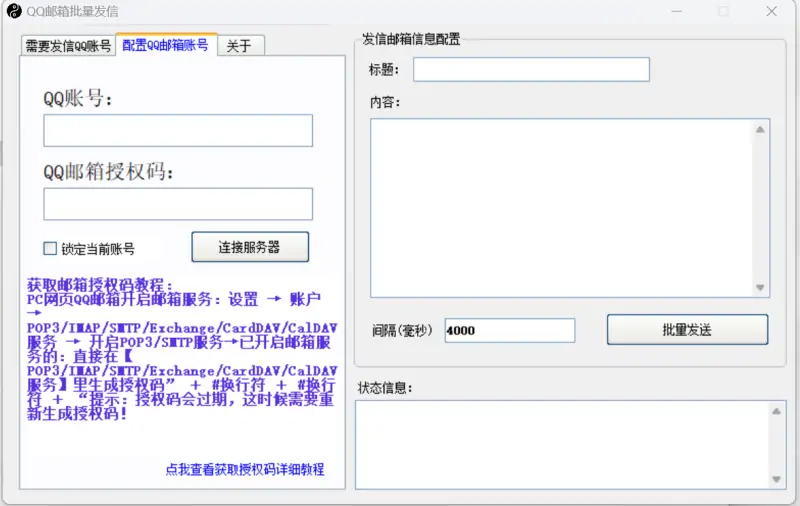
Task: Click the 间隔(毫秒) field showing 4000
Action: point(510,331)
